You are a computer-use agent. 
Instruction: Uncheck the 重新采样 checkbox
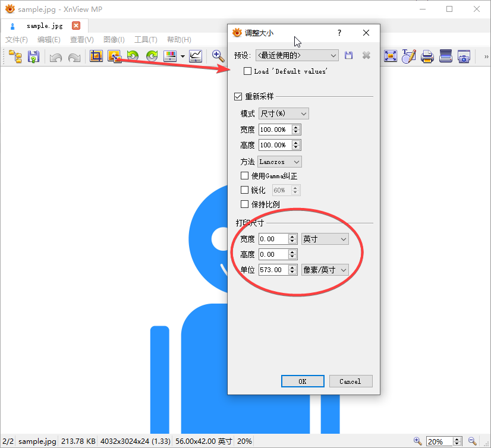tap(238, 96)
